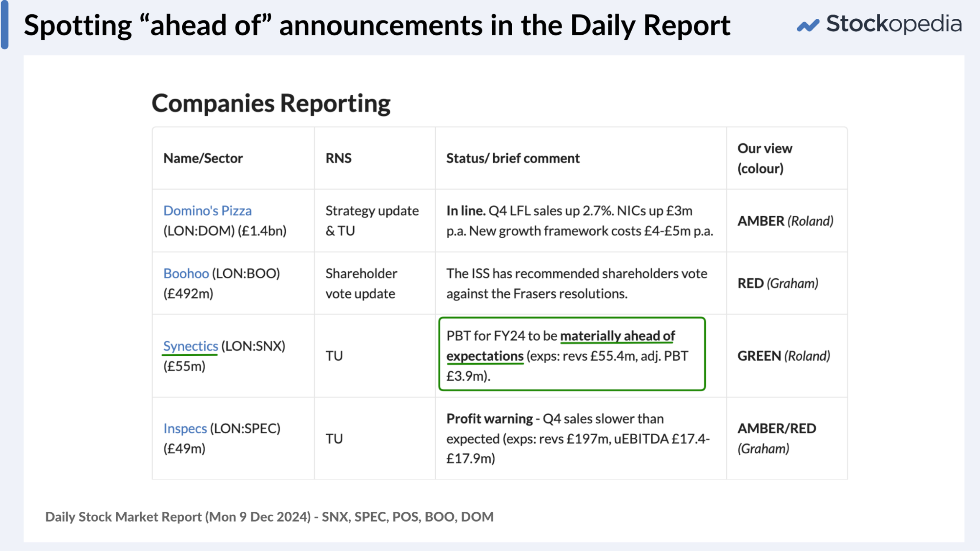Click the highlighted Synectics comment box

pyautogui.click(x=572, y=354)
